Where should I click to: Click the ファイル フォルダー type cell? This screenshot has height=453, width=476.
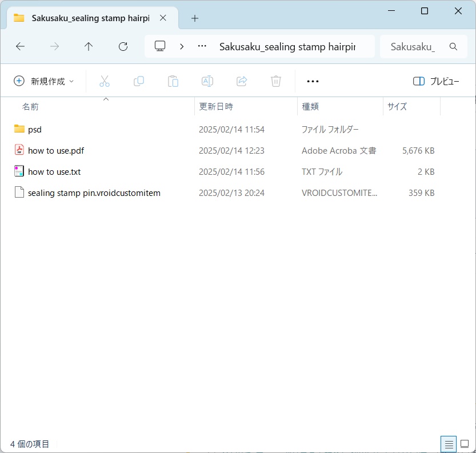(330, 130)
